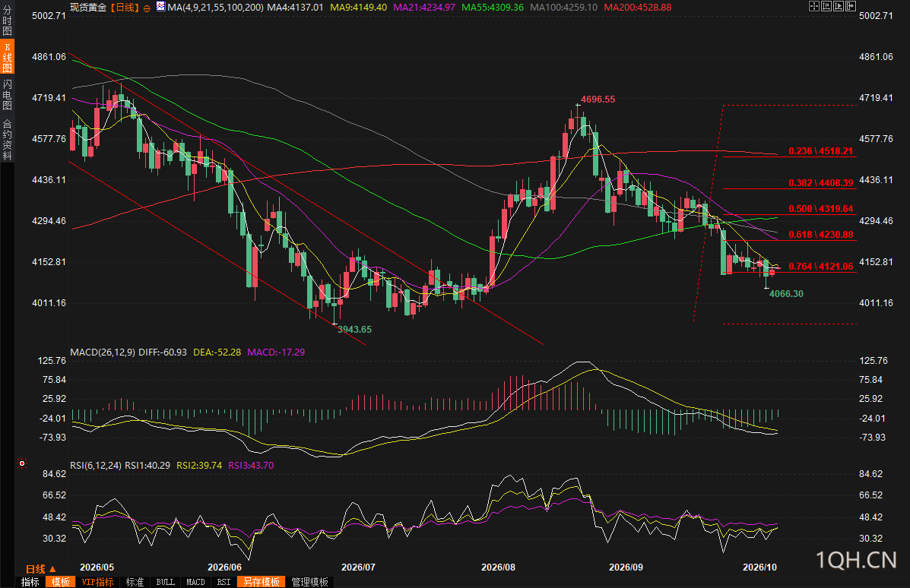The height and width of the screenshot is (588, 910).
Task: Expand the 日线 period selector
Action: (x=40, y=569)
